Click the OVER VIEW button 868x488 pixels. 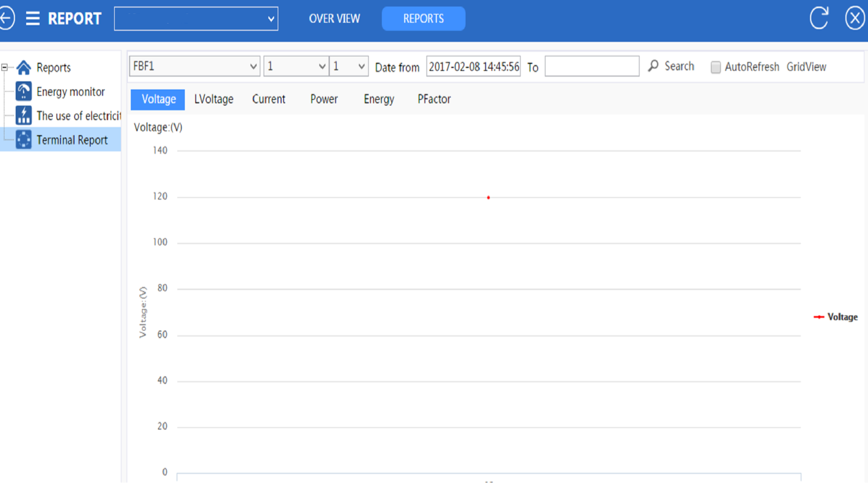tap(334, 19)
